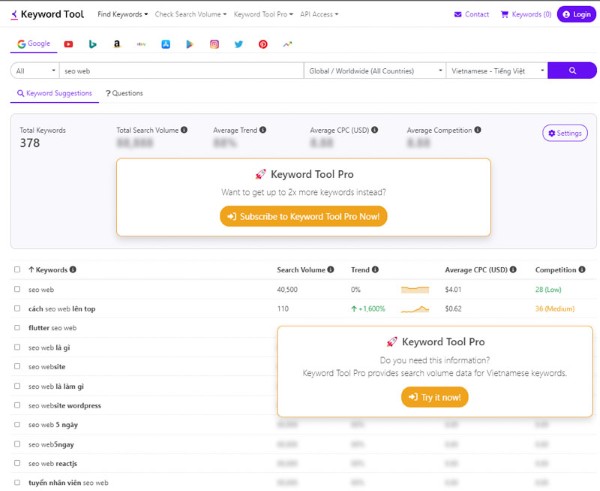Click keyword text 'seo web5ngay'
The width and height of the screenshot is (600, 491).
click(x=51, y=444)
